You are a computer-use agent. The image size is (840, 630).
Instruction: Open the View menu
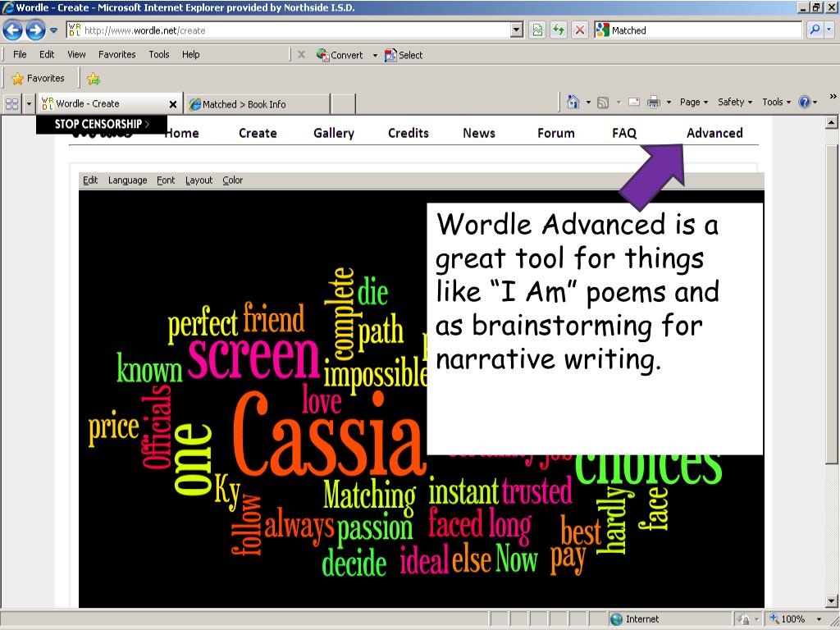pyautogui.click(x=76, y=55)
